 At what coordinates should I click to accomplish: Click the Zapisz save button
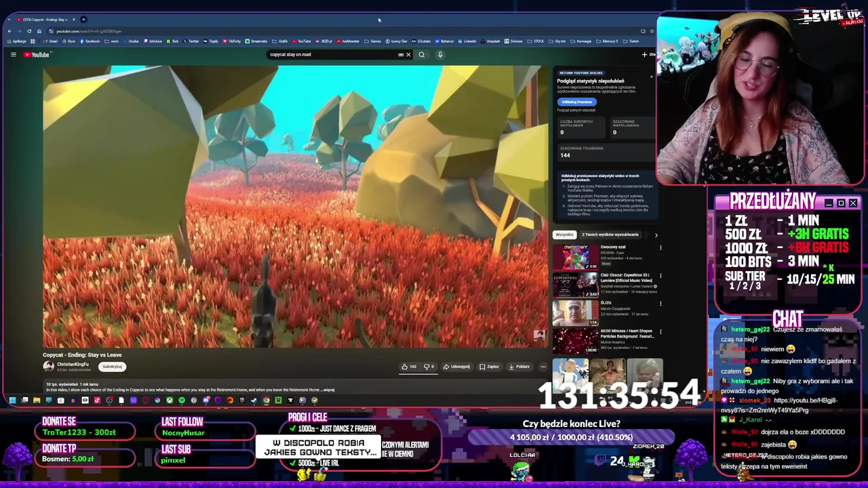pos(489,367)
